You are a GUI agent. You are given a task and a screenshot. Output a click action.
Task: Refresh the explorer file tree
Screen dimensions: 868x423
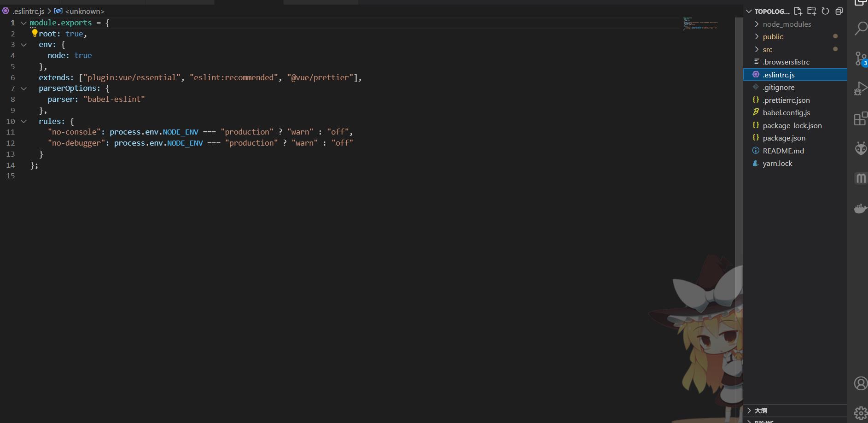pyautogui.click(x=826, y=11)
